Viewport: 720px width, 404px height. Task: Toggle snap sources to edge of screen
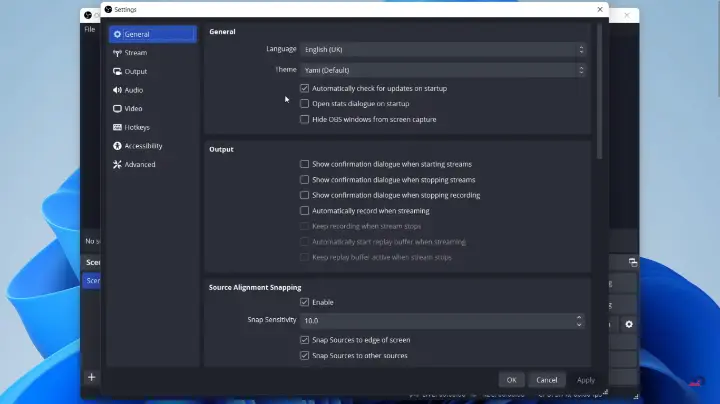click(x=304, y=340)
